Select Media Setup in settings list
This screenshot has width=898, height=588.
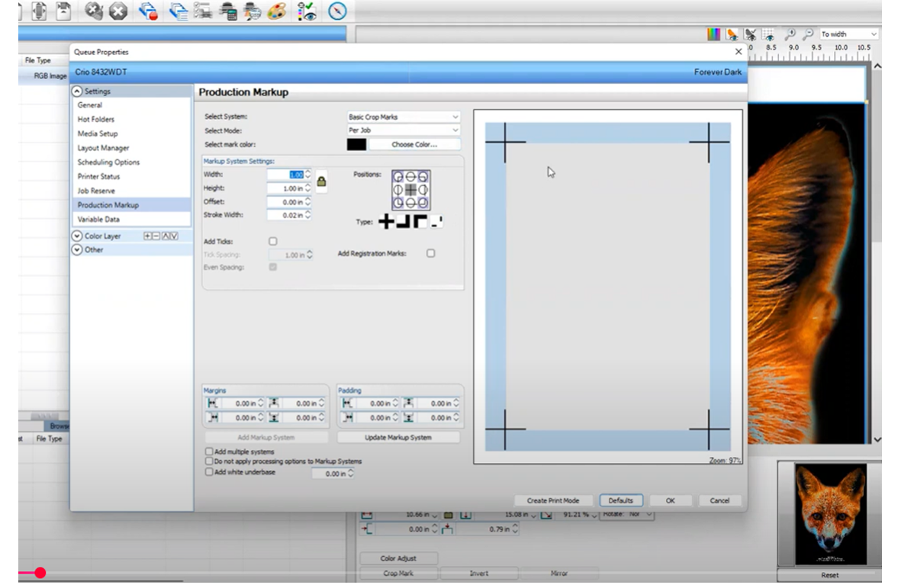click(x=98, y=133)
